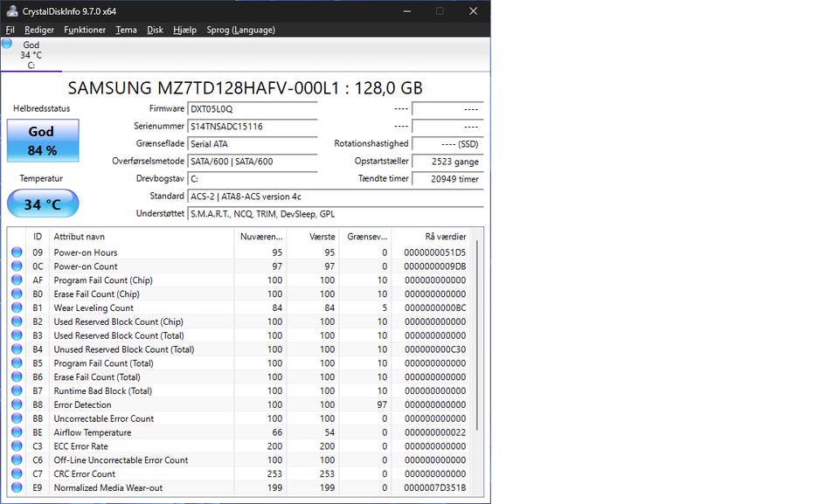Open the Hjælp menu
839x504 pixels.
(184, 30)
